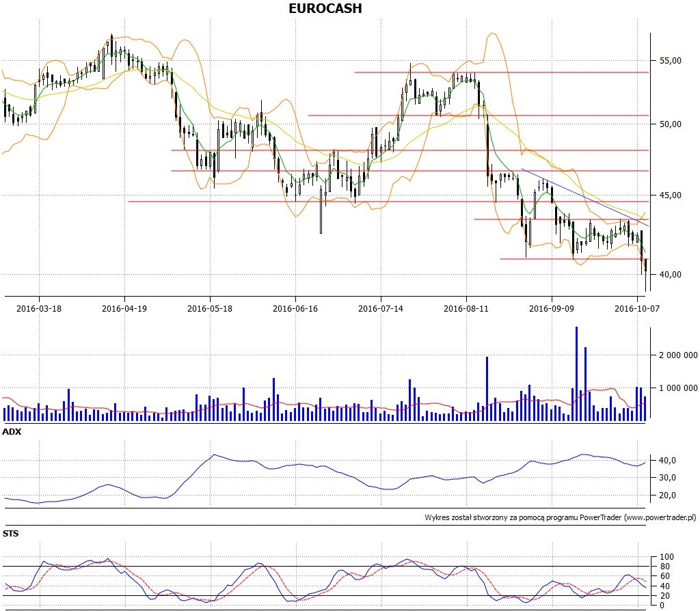Screen dimensions: 700x611
Task: Click the STS 80 axis value
Action: (664, 567)
